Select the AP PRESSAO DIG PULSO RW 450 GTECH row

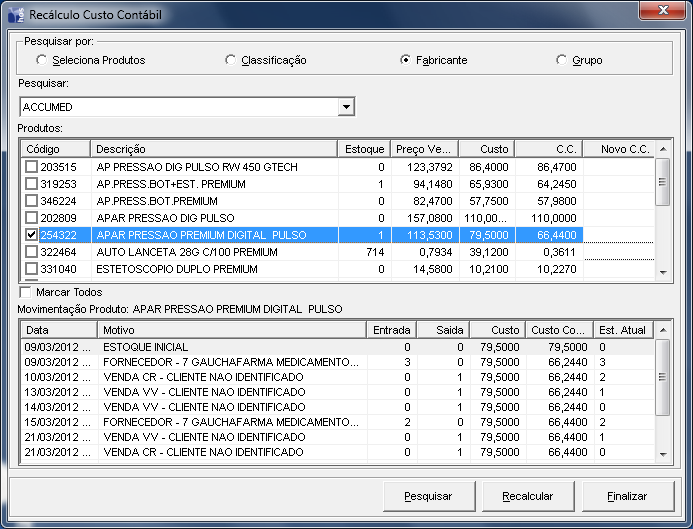point(338,167)
